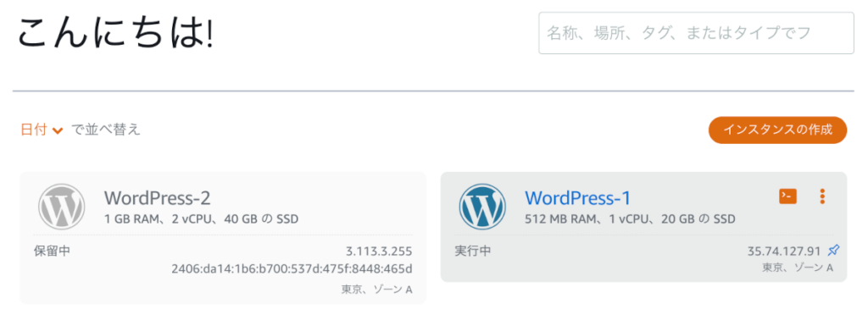
Task: Click '1 GB RAM、2 vCPU、40 GB の SSD'
Action: [x=202, y=219]
